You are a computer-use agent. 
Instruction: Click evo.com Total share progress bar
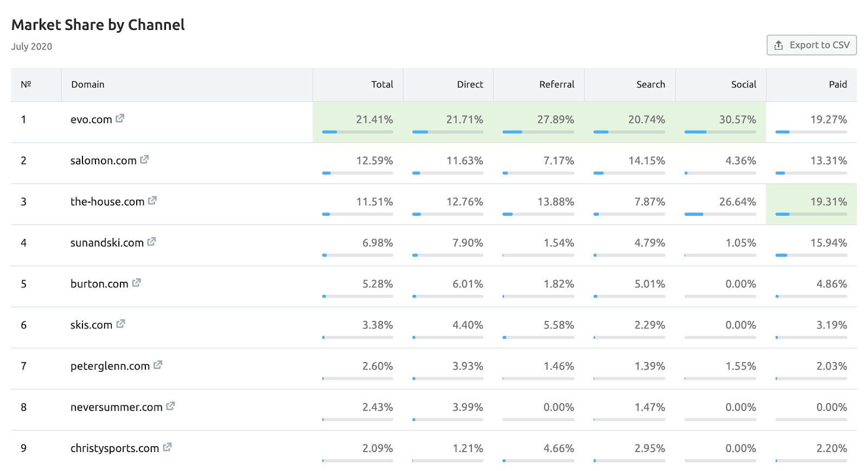[x=358, y=132]
